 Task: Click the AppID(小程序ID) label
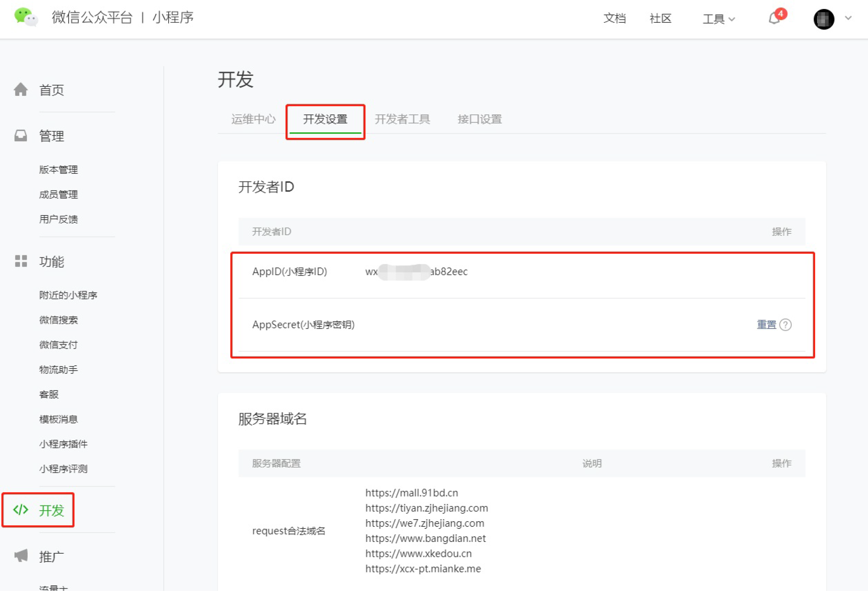290,272
